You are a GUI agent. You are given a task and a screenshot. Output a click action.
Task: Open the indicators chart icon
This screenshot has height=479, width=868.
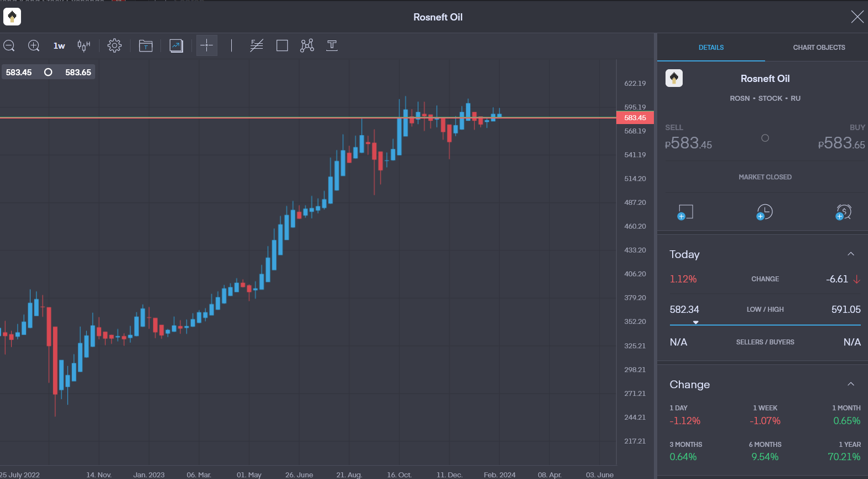(x=176, y=45)
